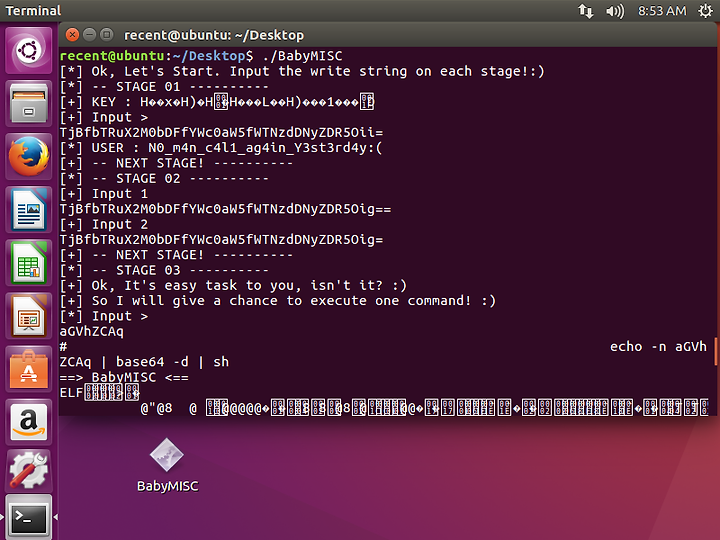
Task: Click the 'STAGE 03' line in terminal
Action: 164,270
